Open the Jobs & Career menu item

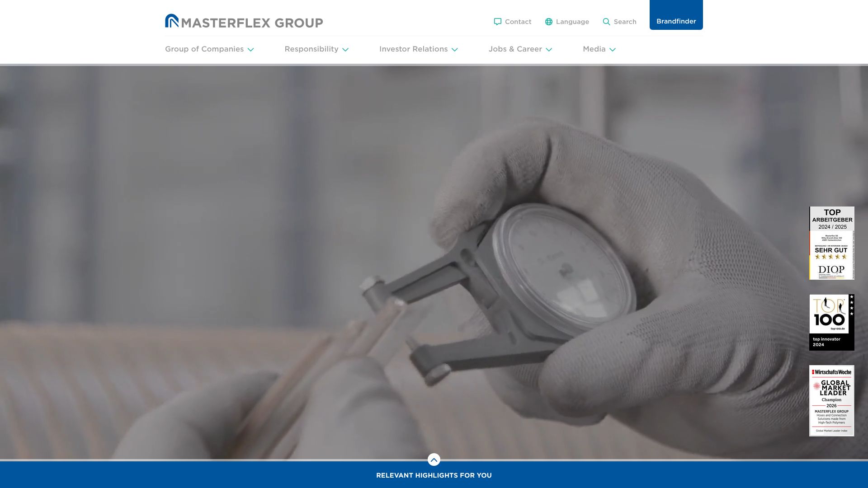tap(515, 49)
